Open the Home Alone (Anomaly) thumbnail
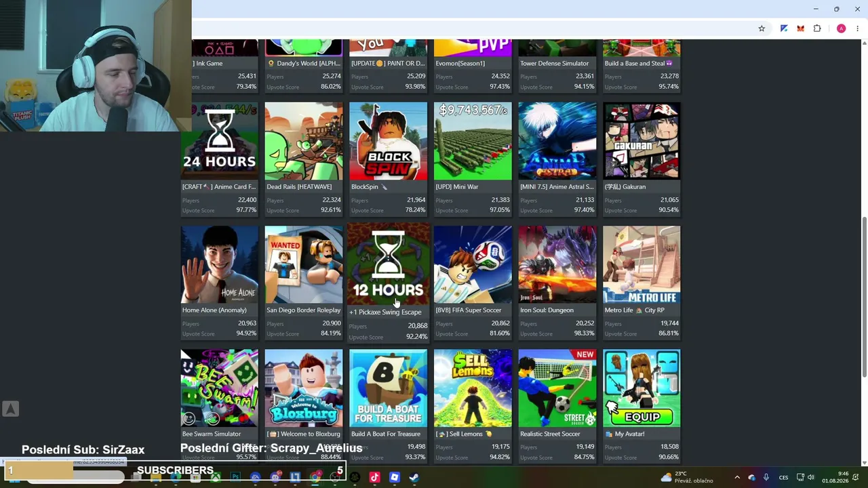 219,264
